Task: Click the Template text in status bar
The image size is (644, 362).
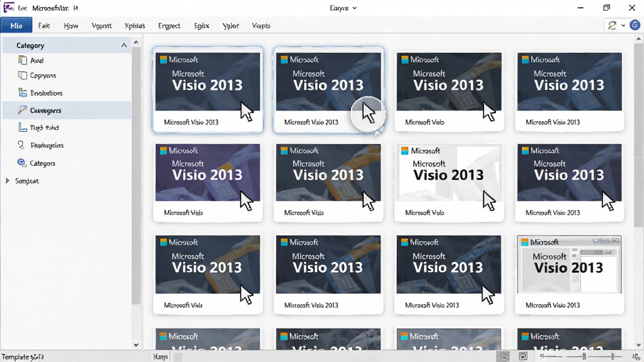Action: (x=23, y=357)
